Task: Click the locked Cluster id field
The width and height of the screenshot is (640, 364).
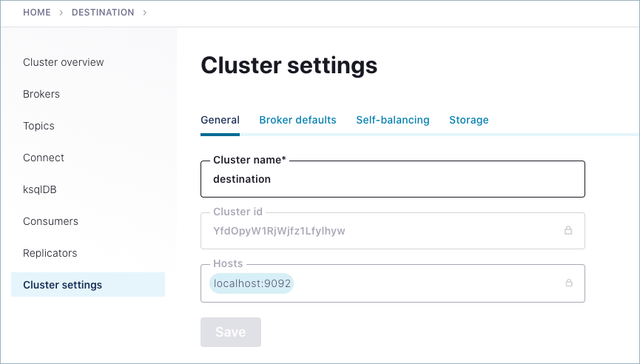Action: tap(393, 231)
